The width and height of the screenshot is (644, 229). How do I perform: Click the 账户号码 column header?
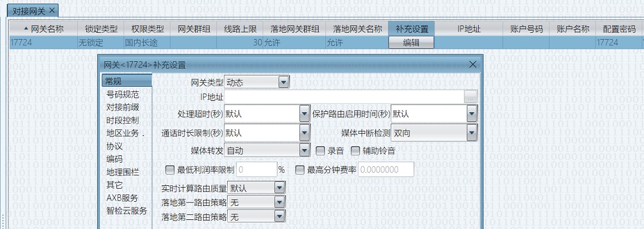pyautogui.click(x=526, y=29)
